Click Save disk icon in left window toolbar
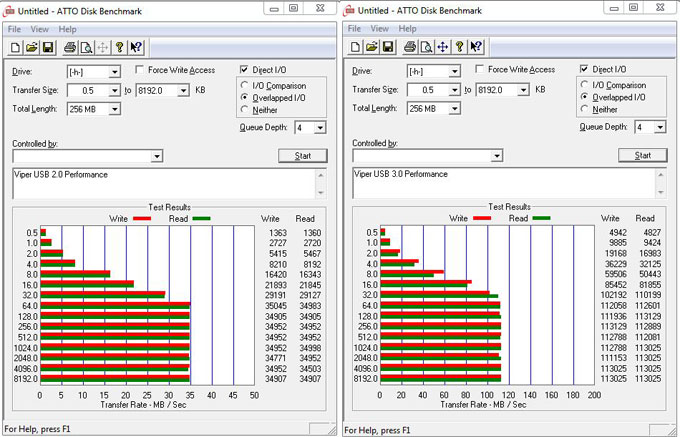 [x=48, y=47]
